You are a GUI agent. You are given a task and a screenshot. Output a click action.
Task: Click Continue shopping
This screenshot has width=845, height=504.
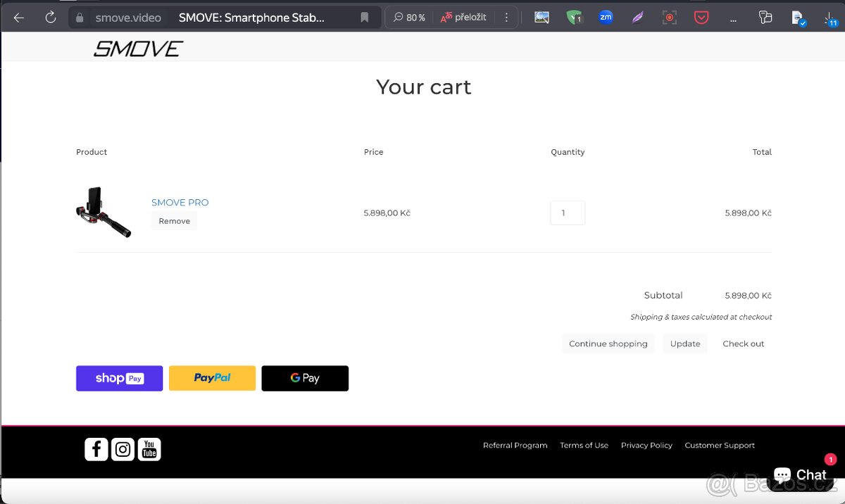click(x=608, y=344)
